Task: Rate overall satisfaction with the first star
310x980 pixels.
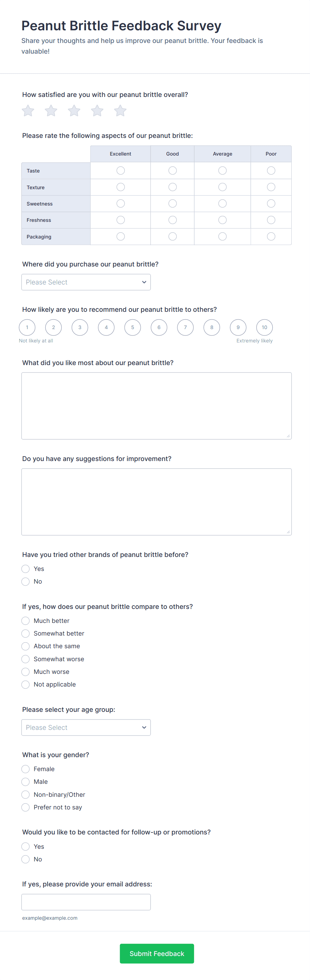Action: [28, 111]
